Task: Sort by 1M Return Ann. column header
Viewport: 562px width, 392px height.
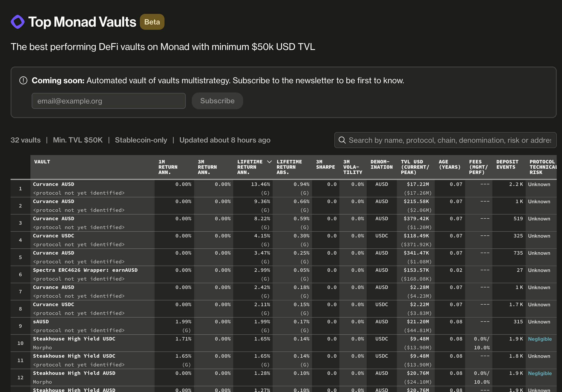Action: click(168, 167)
